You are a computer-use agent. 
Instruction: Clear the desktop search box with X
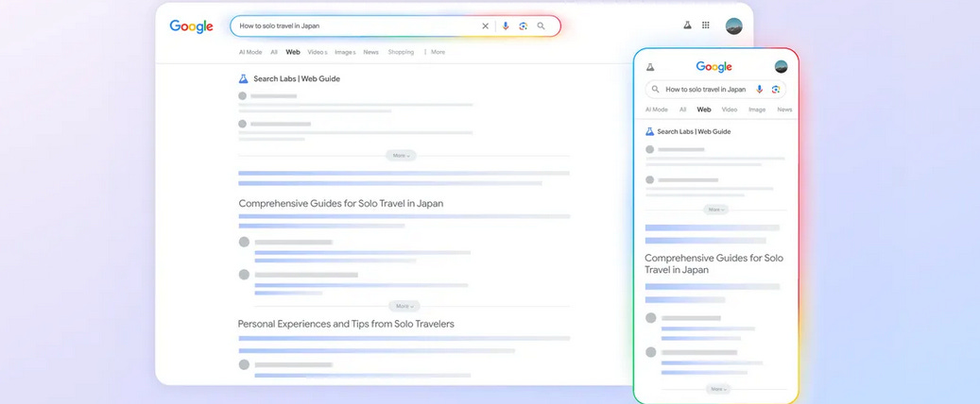click(485, 26)
